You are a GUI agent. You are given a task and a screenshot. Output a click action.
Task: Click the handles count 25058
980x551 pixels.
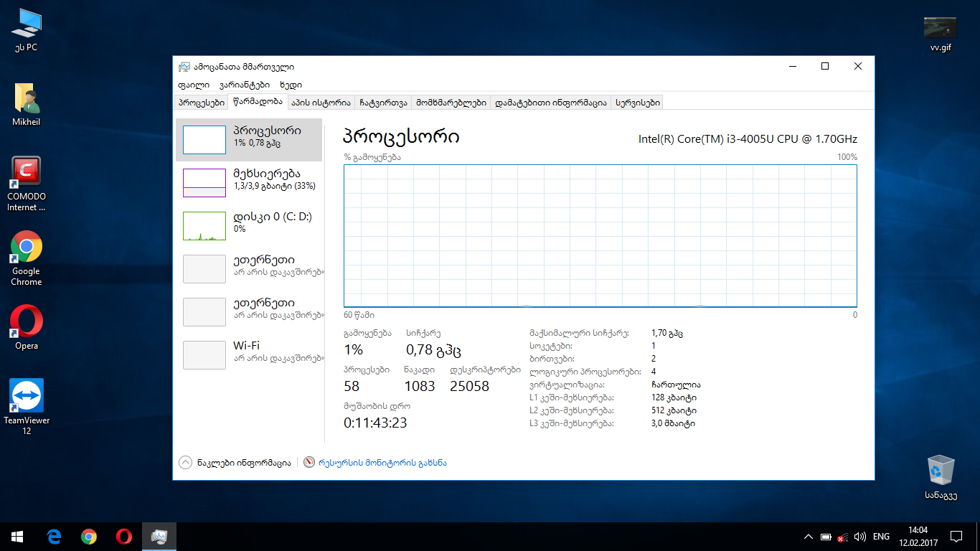[469, 386]
